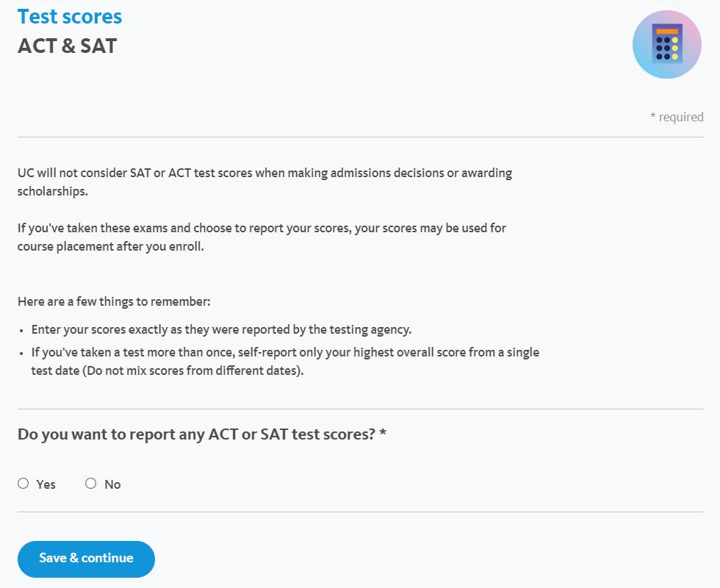Viewport: 720px width, 588px height.
Task: Click the course placement paragraph
Action: pos(262,228)
